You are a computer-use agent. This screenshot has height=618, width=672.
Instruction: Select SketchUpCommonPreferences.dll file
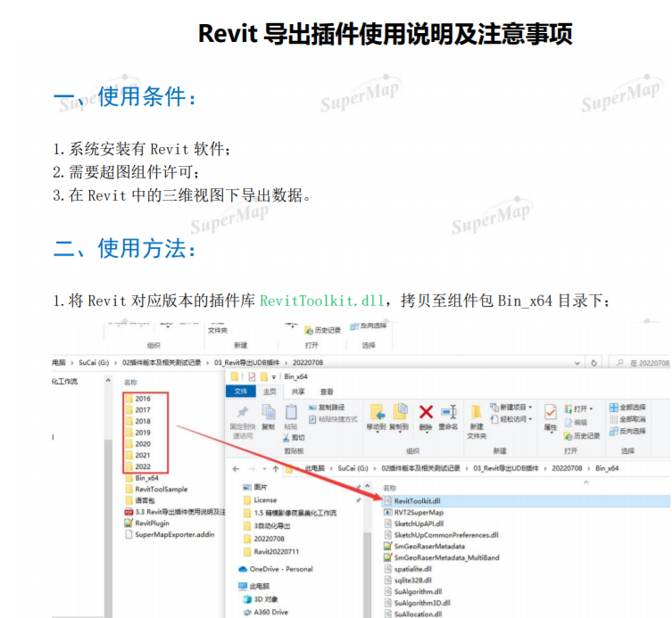pos(442,535)
